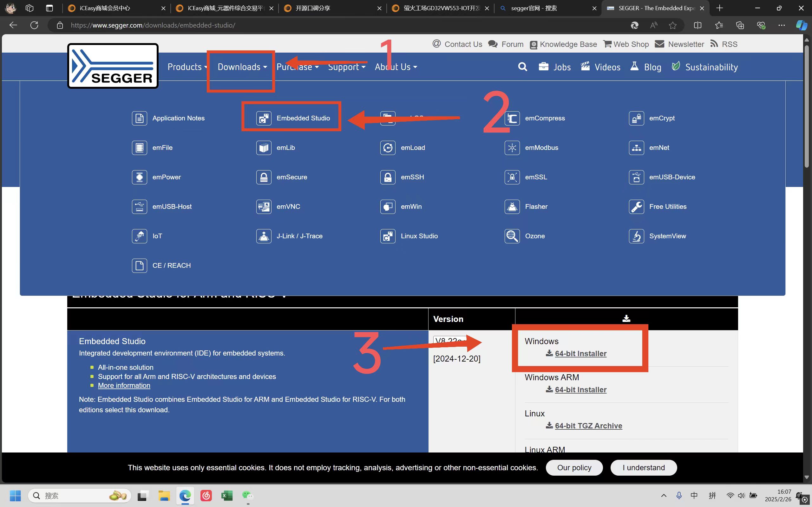Select Embedded Studio menu entry
Image resolution: width=812 pixels, height=507 pixels.
tap(303, 118)
